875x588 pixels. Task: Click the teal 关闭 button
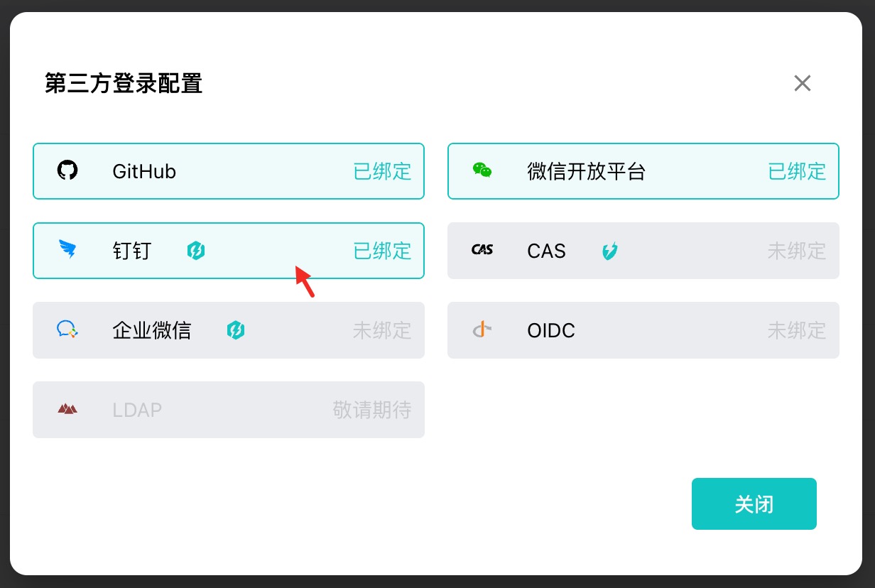click(754, 503)
